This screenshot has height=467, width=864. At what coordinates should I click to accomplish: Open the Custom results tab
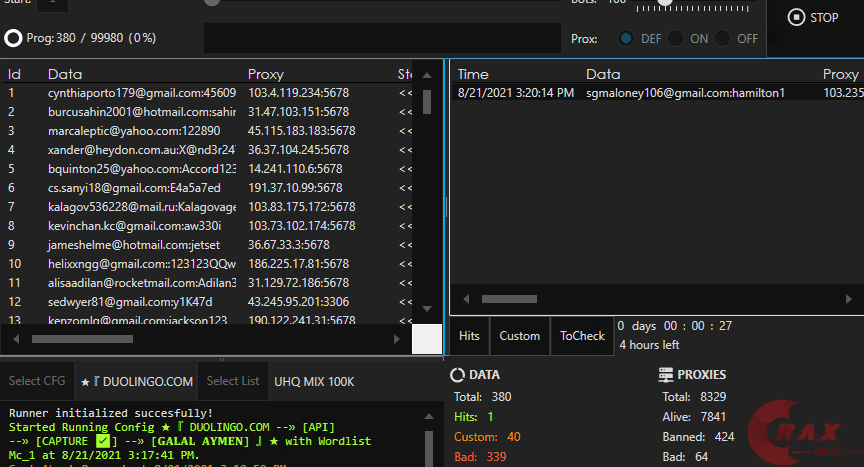[x=519, y=336]
